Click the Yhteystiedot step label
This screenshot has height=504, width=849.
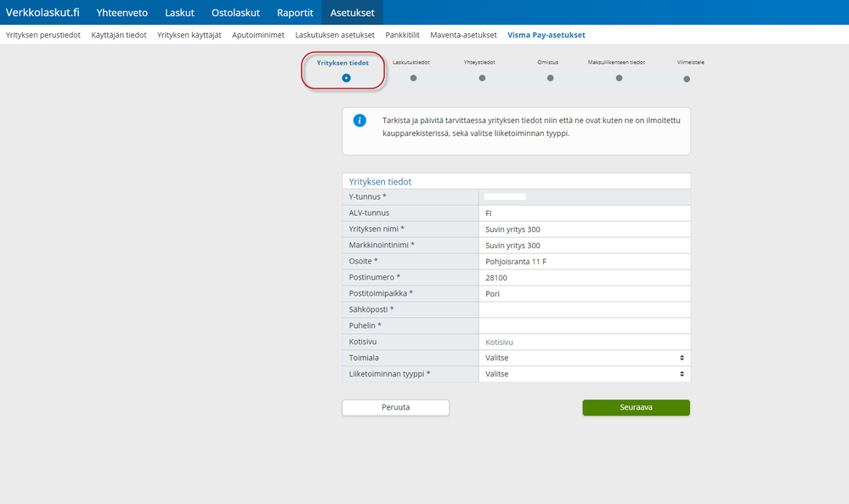(x=479, y=62)
